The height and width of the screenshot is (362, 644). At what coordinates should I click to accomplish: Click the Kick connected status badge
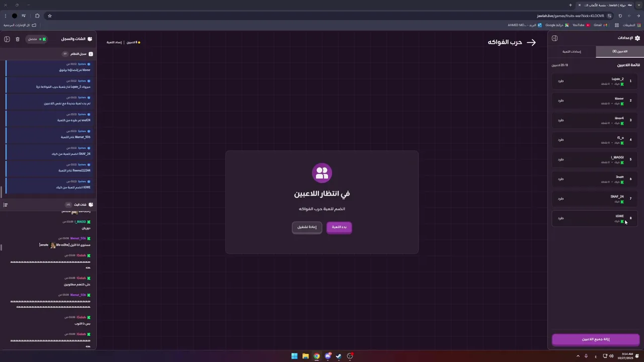coord(37,39)
